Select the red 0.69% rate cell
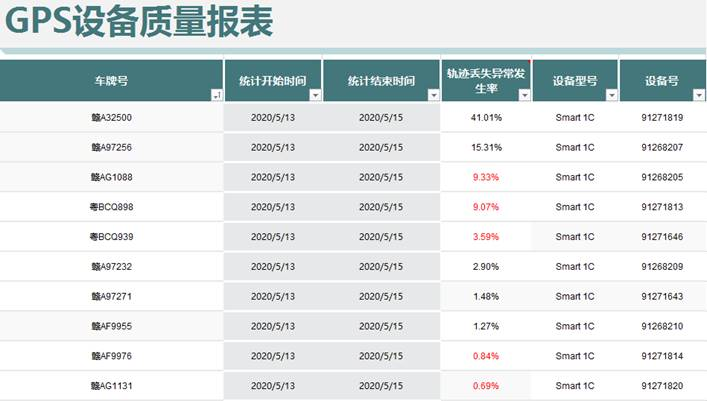The image size is (707, 401). [486, 386]
